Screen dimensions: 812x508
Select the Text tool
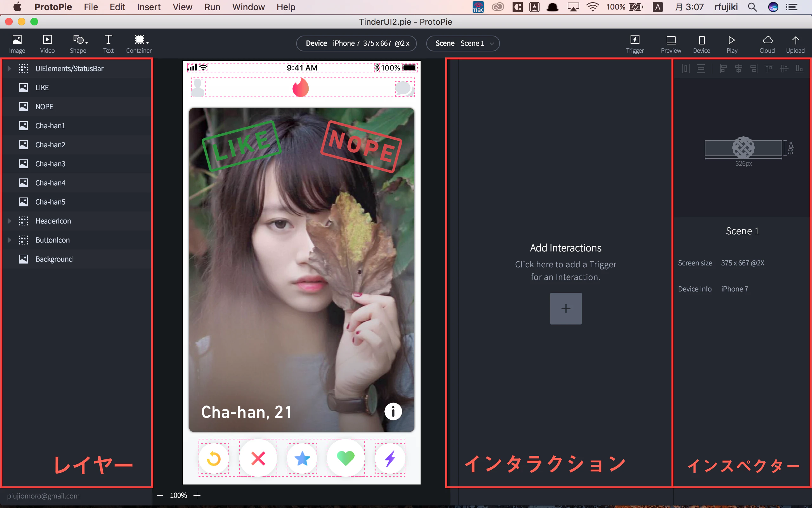coord(108,44)
